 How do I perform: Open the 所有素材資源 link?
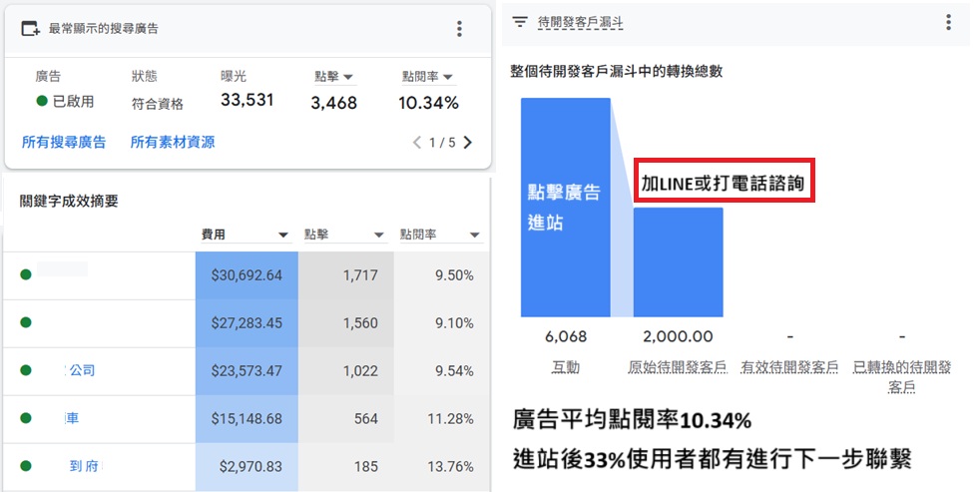coord(172,143)
